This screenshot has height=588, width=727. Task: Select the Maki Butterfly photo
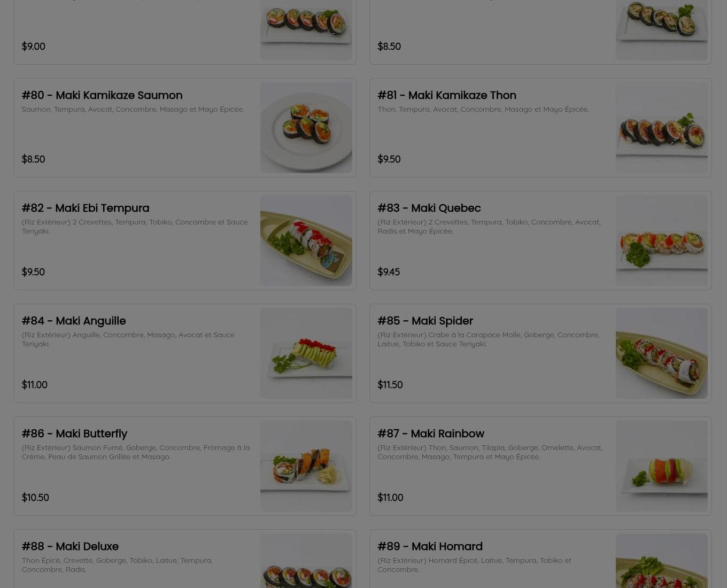[306, 466]
